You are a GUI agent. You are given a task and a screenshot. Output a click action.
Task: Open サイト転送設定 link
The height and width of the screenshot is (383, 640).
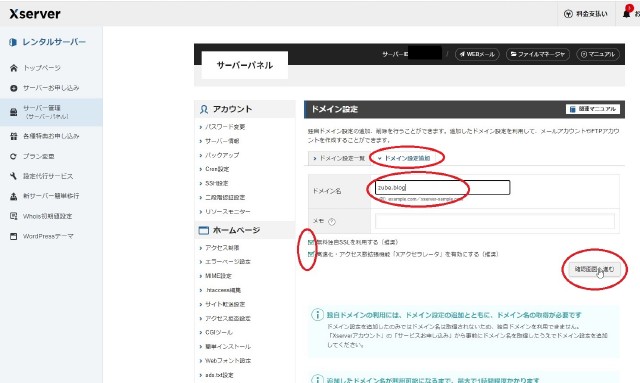225,304
